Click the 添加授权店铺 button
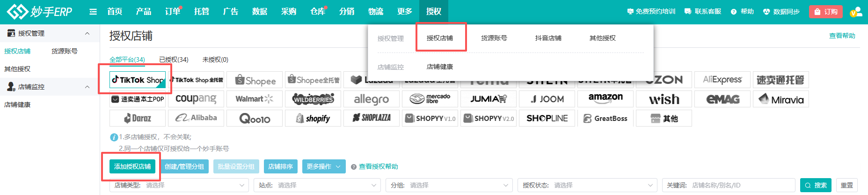Image resolution: width=868 pixels, height=195 pixels. 132,166
